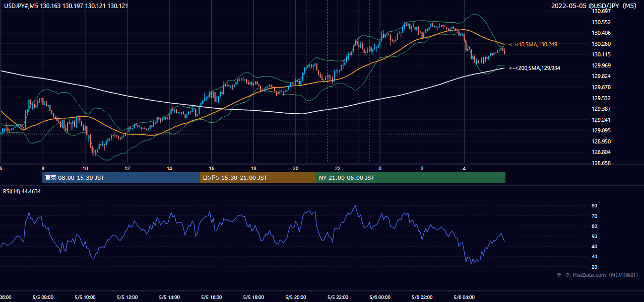Click the 130.697 price axis label
Screen dimensions: 644x302
click(601, 11)
